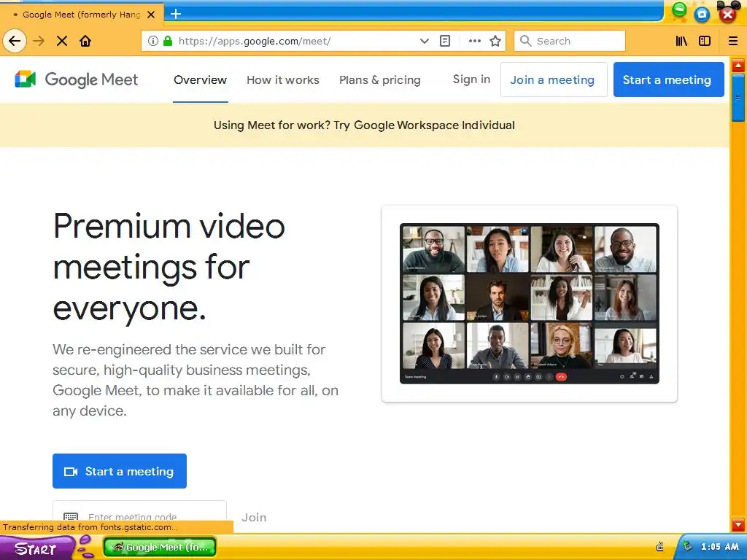Screen dimensions: 747x560
Task: Select Google Meet taskbar window button
Action: [160, 547]
